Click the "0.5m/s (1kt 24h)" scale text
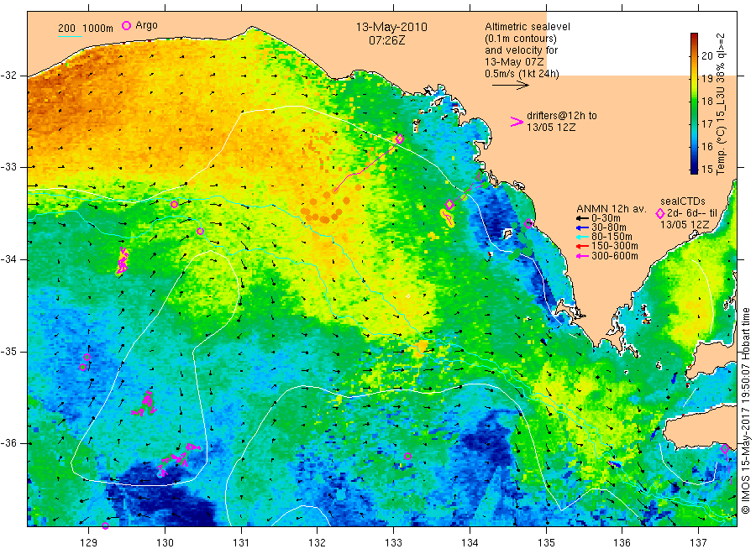756x554 pixels. click(x=522, y=74)
